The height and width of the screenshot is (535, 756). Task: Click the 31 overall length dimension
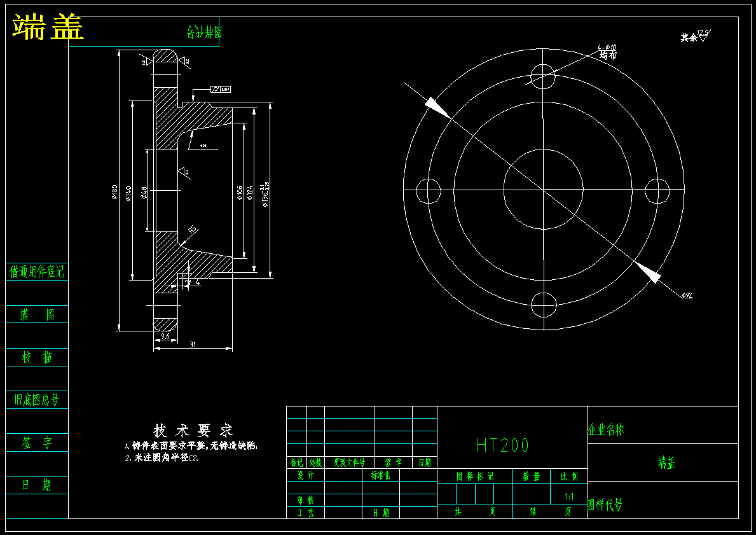tap(193, 344)
